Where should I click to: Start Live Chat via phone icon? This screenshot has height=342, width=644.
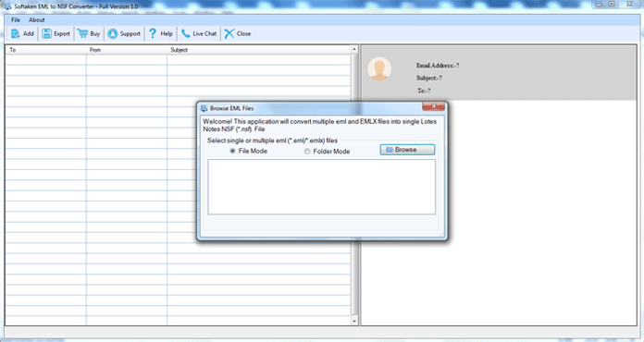point(186,33)
